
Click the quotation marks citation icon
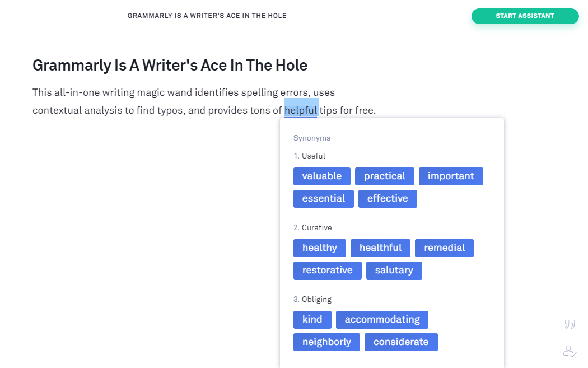click(570, 324)
